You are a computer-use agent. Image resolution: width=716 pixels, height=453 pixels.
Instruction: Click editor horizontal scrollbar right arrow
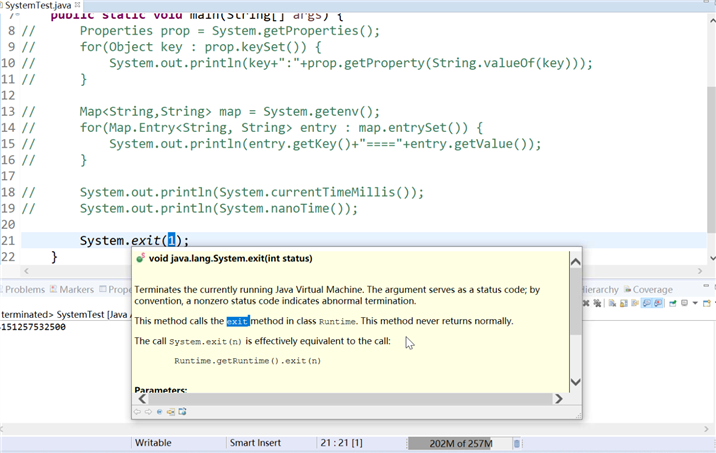point(700,271)
